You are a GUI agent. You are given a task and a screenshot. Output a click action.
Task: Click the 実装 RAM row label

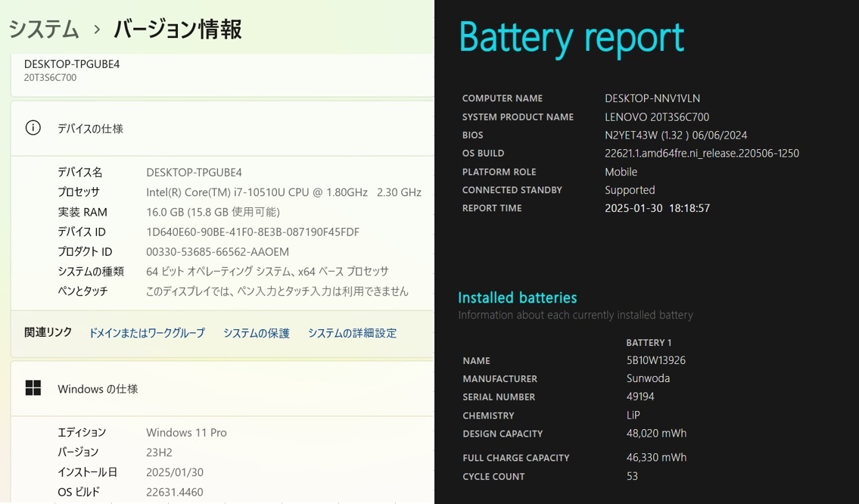click(x=82, y=212)
